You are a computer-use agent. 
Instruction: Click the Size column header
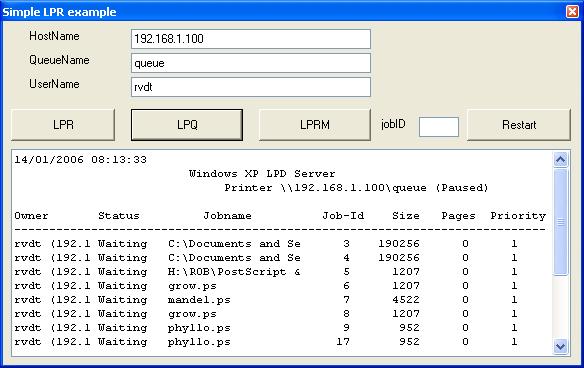pyautogui.click(x=406, y=216)
